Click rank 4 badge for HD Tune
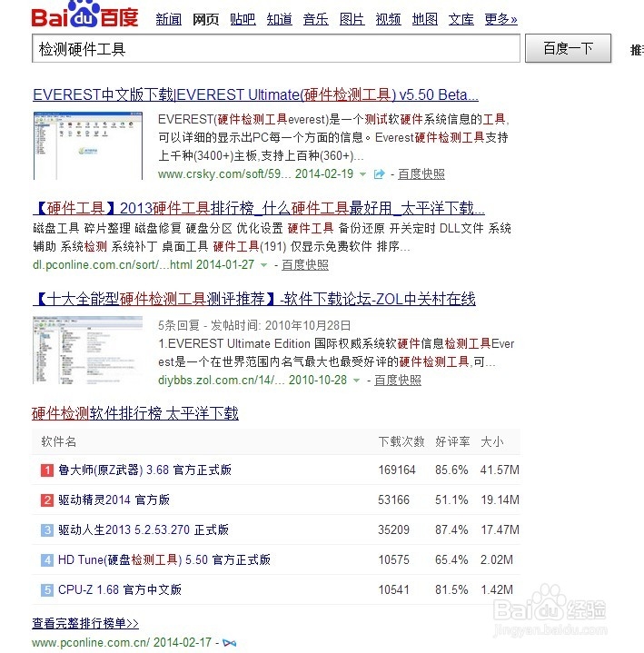The width and height of the screenshot is (644, 653). click(47, 560)
